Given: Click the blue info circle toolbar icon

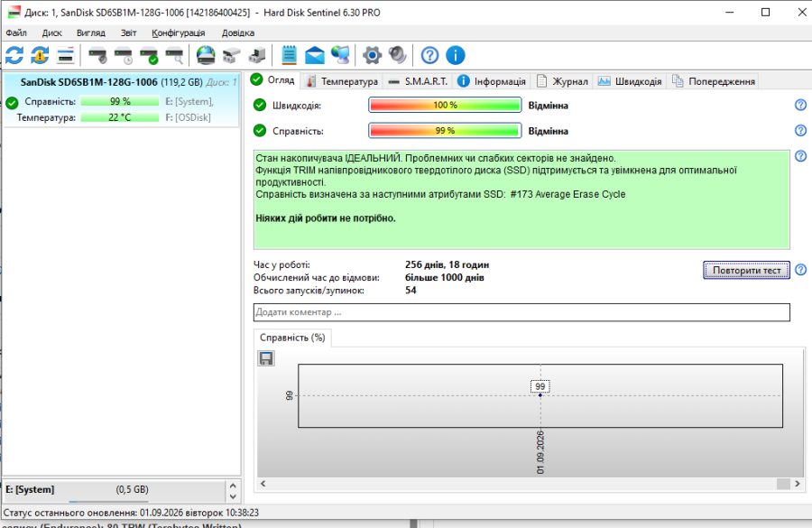Looking at the screenshot, I should [x=456, y=55].
